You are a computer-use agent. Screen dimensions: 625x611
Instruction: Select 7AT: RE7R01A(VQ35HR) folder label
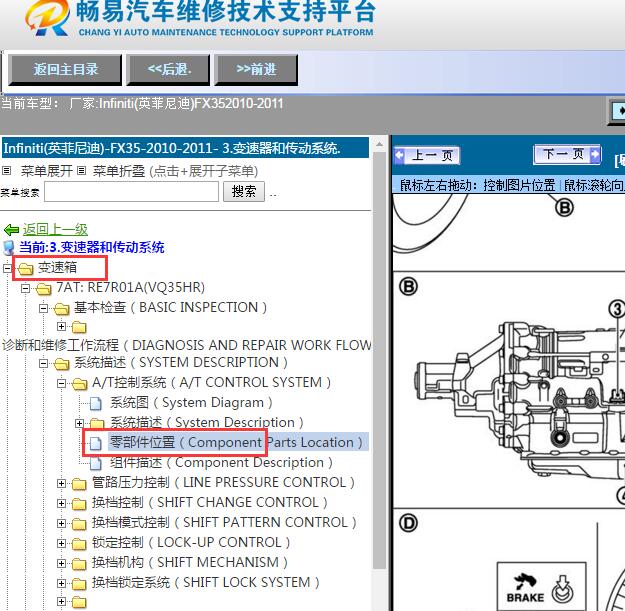pyautogui.click(x=130, y=287)
